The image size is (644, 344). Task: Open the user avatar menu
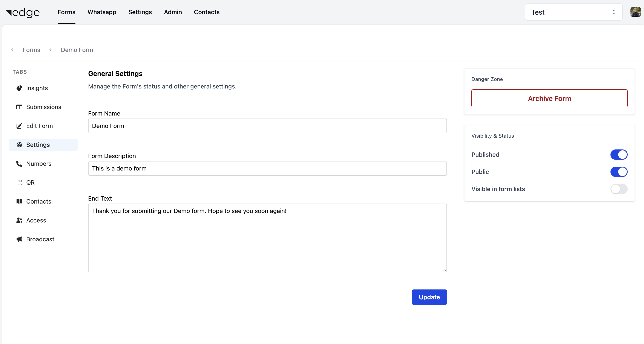[635, 12]
